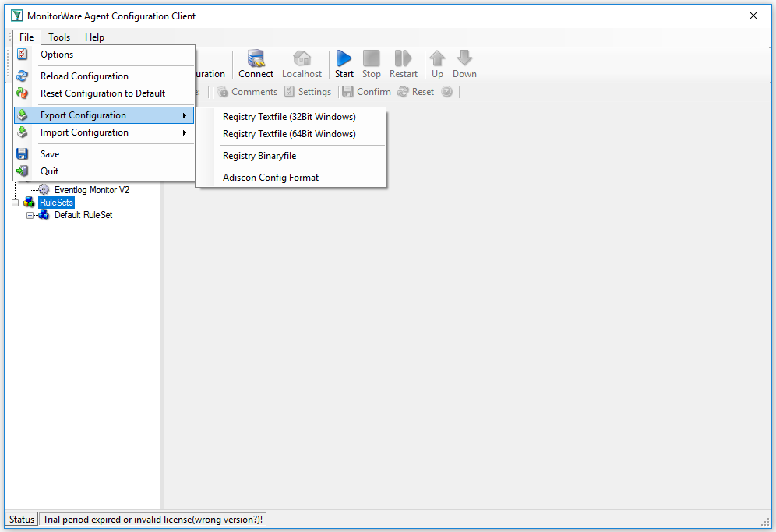Image resolution: width=776 pixels, height=532 pixels.
Task: Export as Adiscon Config Format
Action: (x=291, y=178)
